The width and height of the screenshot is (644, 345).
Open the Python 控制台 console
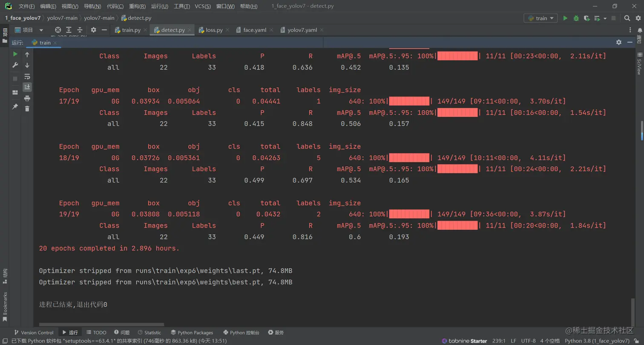[241, 332]
